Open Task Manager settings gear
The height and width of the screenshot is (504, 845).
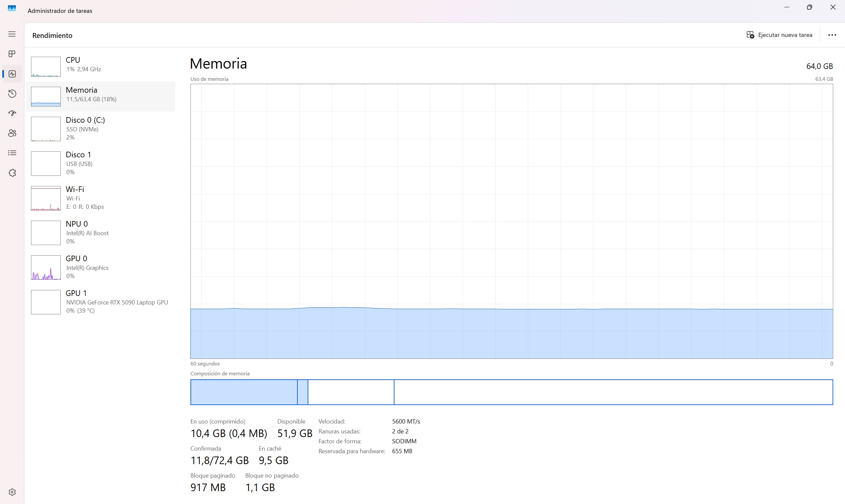[x=12, y=492]
